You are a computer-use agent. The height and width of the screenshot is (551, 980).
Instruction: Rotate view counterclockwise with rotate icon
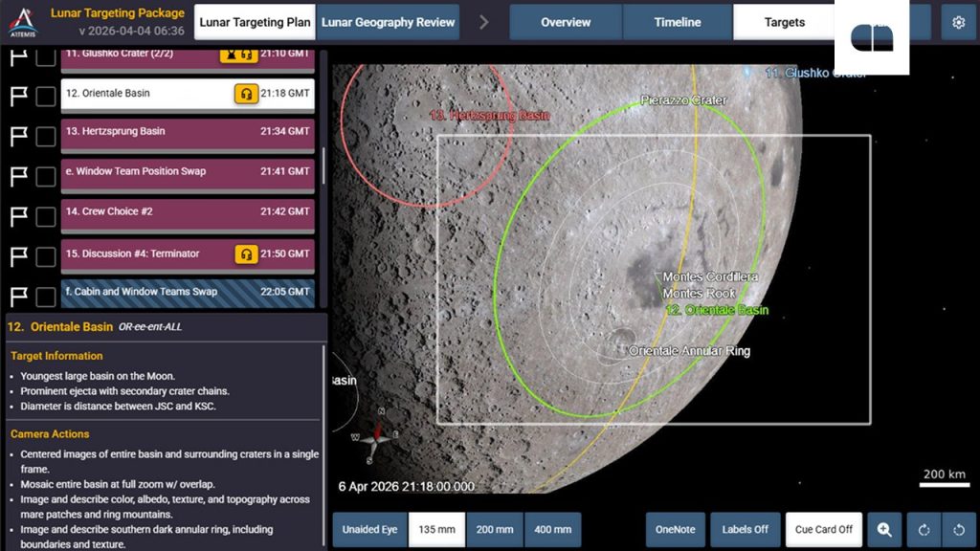click(959, 530)
